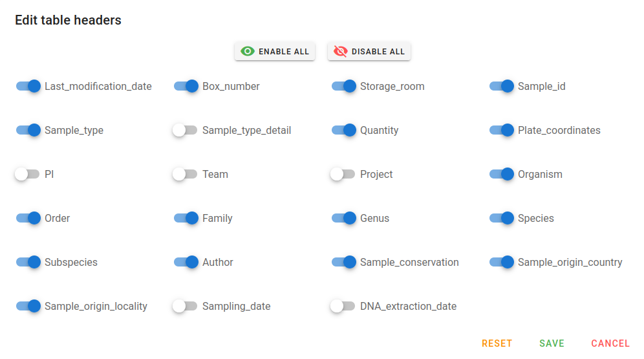This screenshot has width=644, height=359.
Task: Disable the Sample_conservation toggle
Action: [x=344, y=262]
